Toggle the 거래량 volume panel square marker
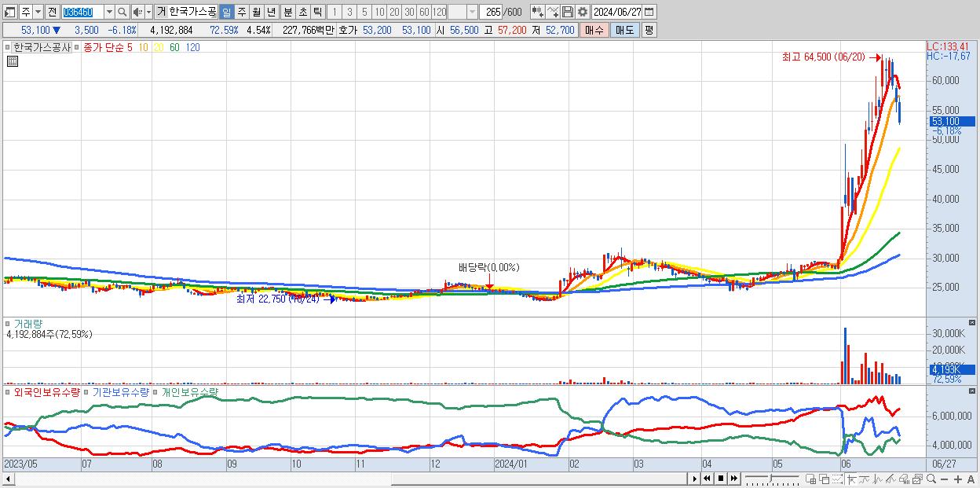Image resolution: width=980 pixels, height=488 pixels. [x=8, y=323]
